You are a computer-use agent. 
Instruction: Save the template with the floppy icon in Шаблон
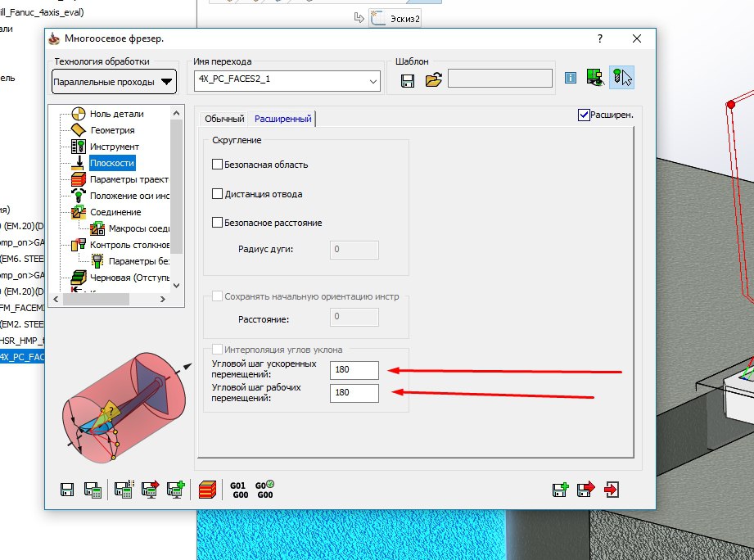[x=408, y=80]
